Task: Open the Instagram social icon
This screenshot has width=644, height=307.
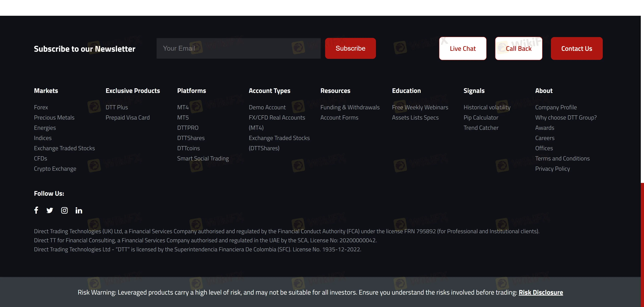Action: [x=64, y=211]
